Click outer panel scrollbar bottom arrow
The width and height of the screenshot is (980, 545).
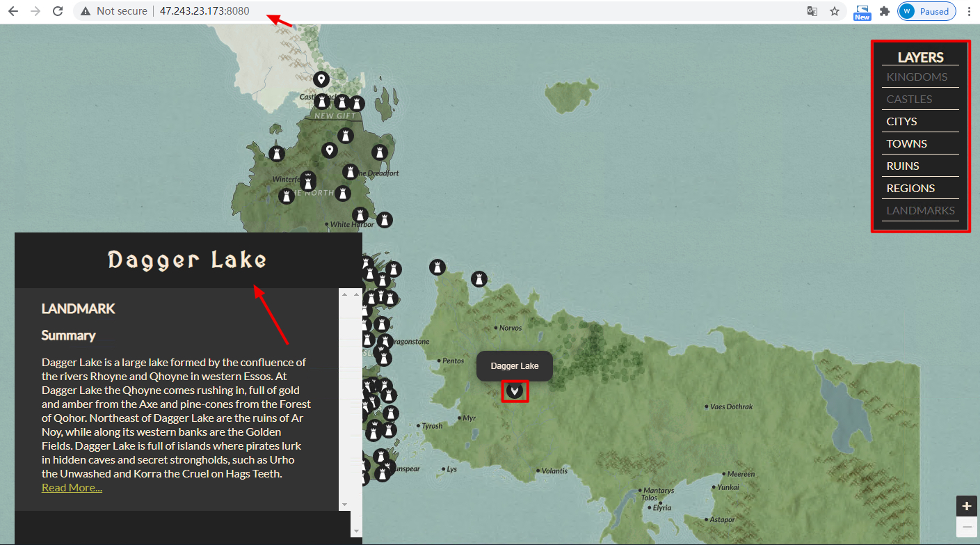click(358, 531)
